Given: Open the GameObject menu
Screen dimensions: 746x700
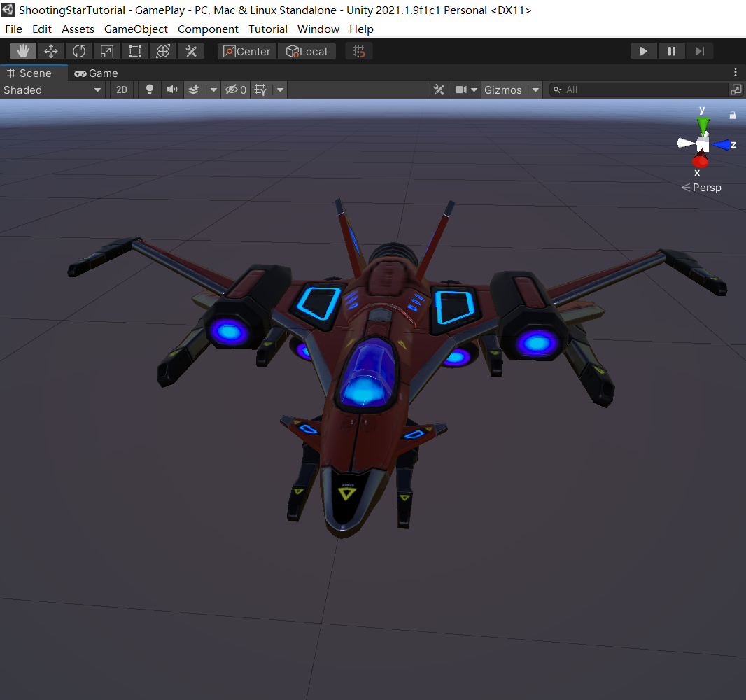Looking at the screenshot, I should pos(136,29).
